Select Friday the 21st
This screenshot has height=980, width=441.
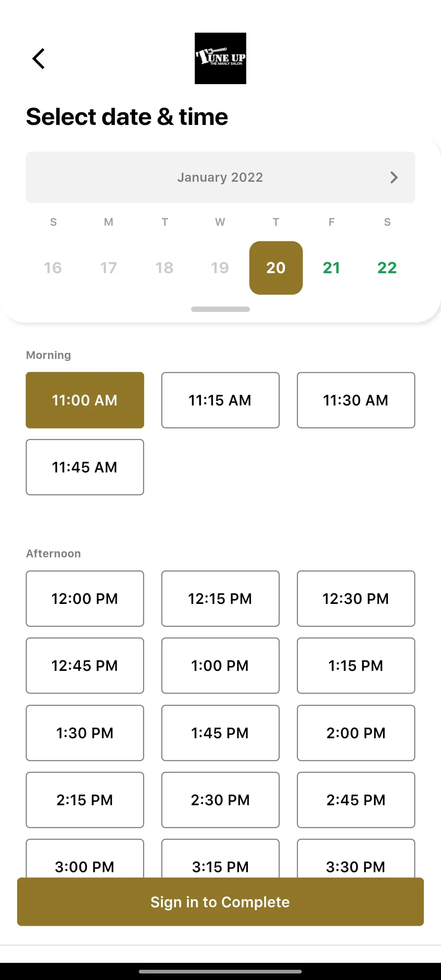tap(331, 268)
